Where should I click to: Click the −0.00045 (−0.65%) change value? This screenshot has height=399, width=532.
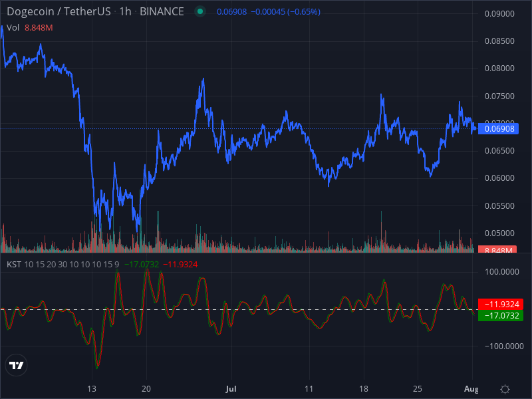(x=286, y=12)
